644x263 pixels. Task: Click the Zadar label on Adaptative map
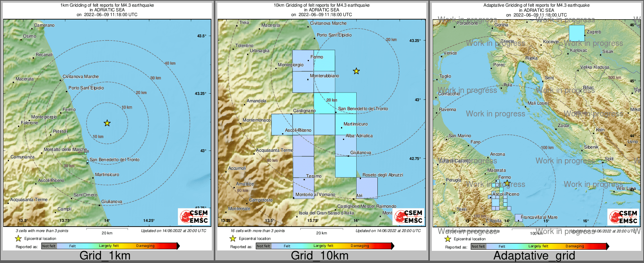[x=564, y=125]
